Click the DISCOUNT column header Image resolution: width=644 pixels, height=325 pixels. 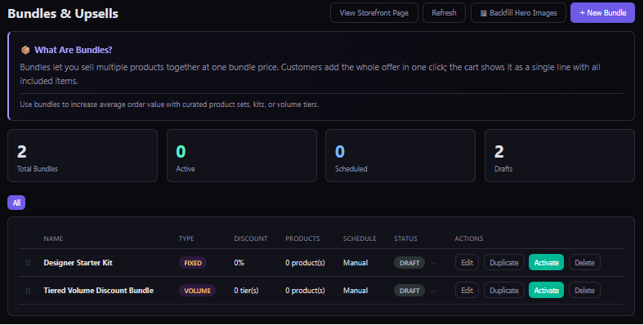(x=251, y=238)
